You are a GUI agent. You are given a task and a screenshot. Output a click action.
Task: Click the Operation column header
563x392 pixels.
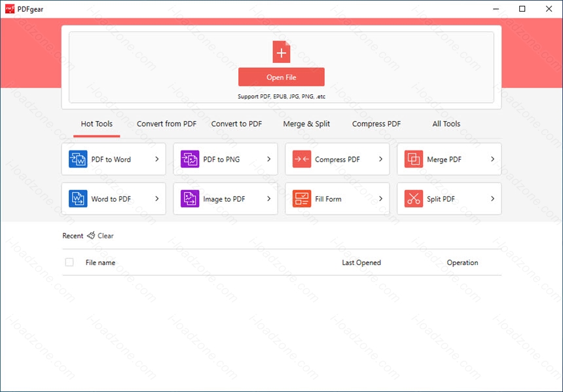click(462, 262)
